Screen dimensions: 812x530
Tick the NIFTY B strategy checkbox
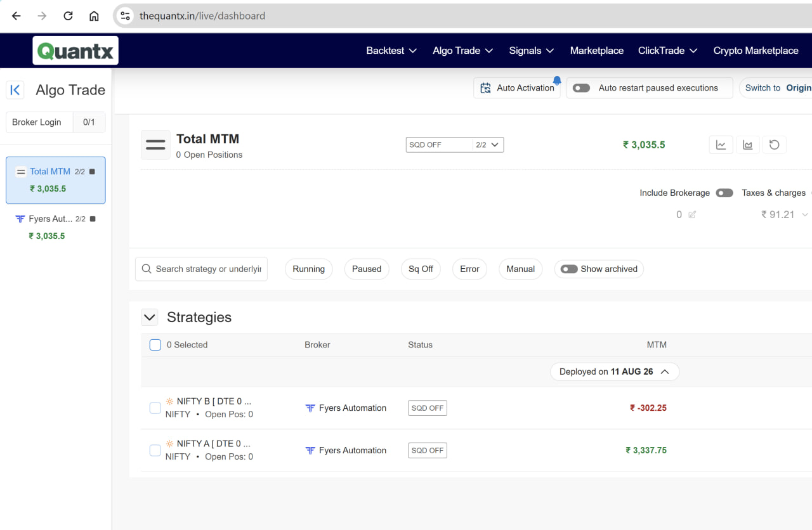point(155,408)
